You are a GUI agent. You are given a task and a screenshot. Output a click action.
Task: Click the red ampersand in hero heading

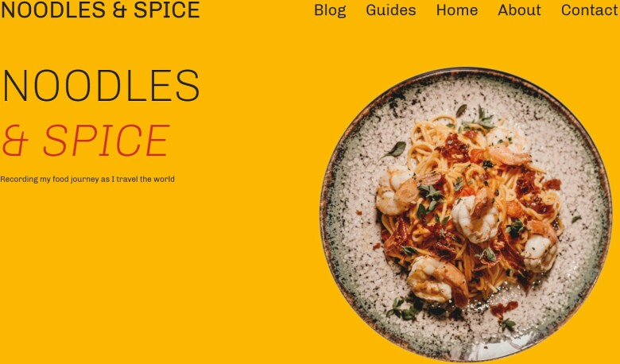point(15,141)
